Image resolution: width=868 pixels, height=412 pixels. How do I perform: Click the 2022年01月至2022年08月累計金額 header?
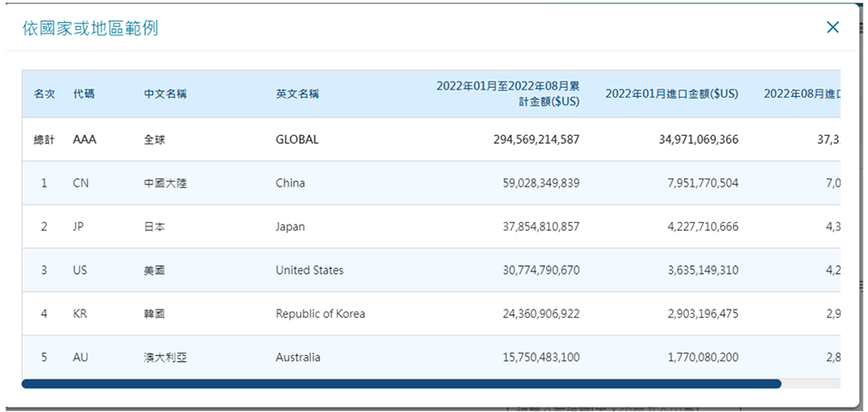click(x=507, y=94)
